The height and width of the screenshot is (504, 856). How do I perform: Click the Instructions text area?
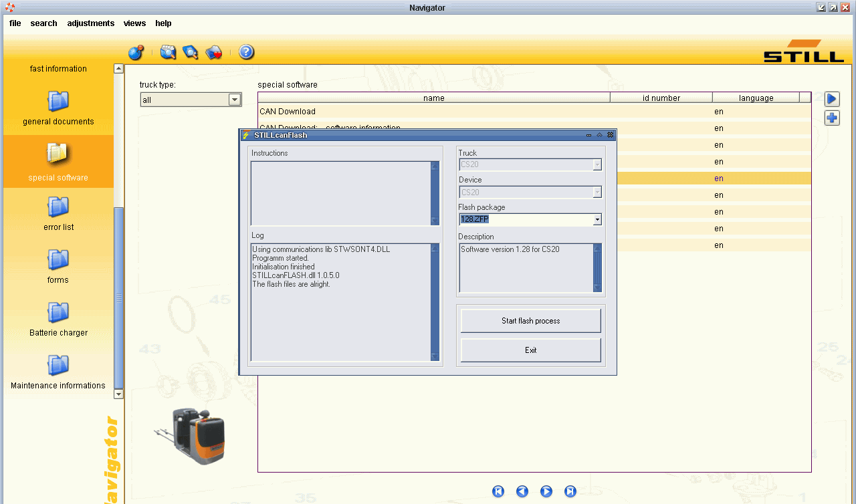[x=341, y=193]
